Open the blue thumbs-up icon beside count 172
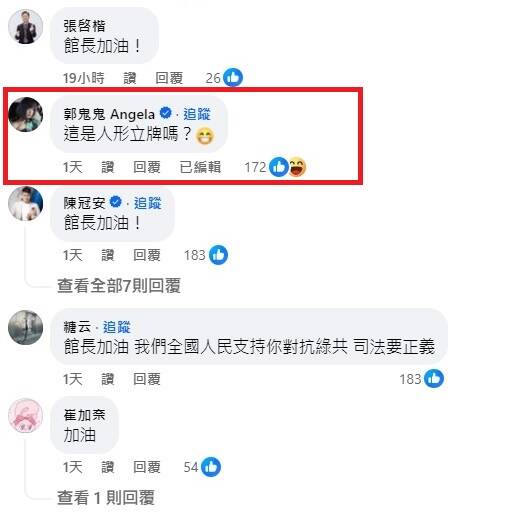 pos(279,167)
